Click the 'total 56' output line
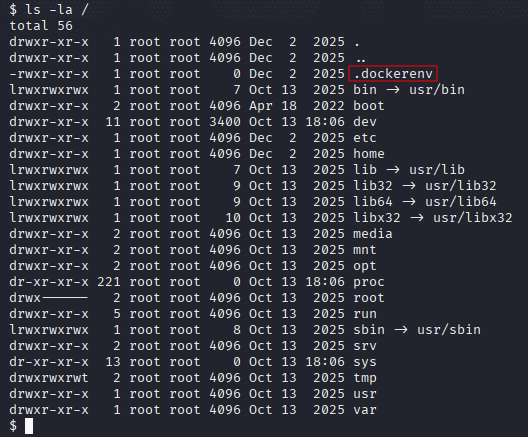Image resolution: width=528 pixels, height=437 pixels. point(41,26)
